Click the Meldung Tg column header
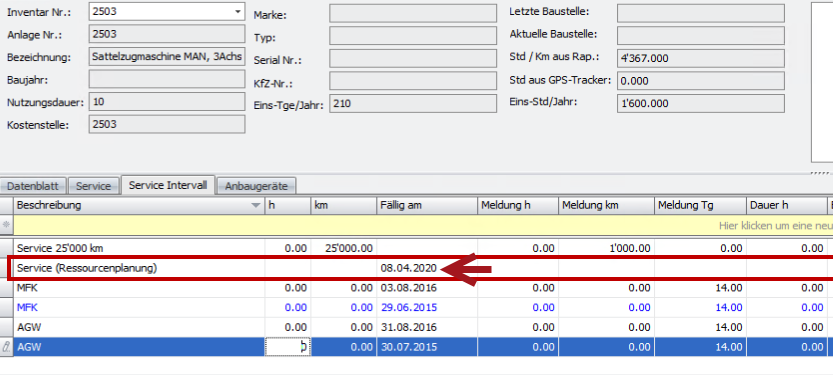Viewport: 833px width, 375px height. click(700, 206)
